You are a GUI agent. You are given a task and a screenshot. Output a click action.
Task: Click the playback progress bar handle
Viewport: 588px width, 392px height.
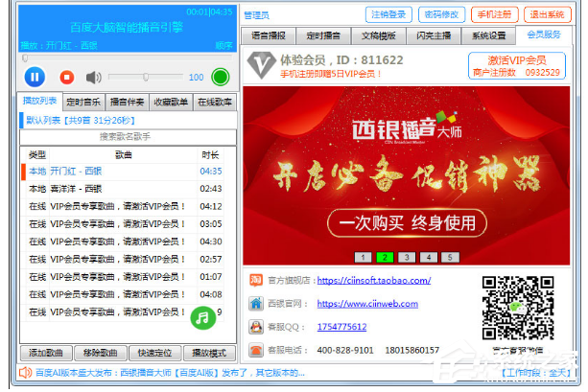click(x=25, y=58)
